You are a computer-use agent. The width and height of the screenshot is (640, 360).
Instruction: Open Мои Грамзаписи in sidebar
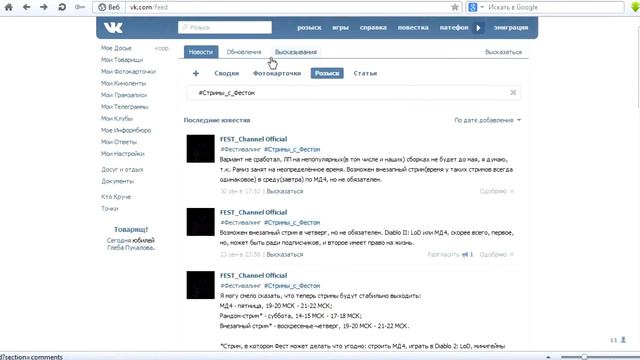click(x=124, y=95)
